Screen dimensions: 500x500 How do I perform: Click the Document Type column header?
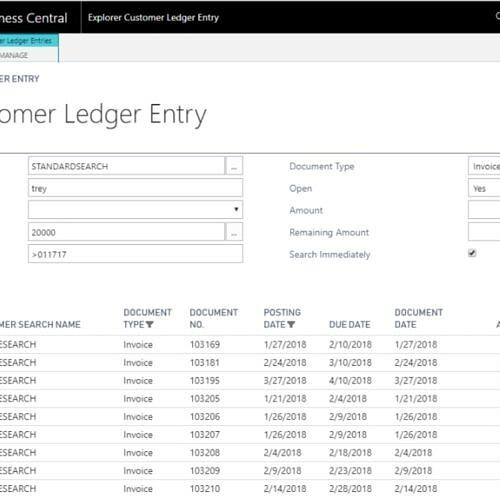click(147, 318)
